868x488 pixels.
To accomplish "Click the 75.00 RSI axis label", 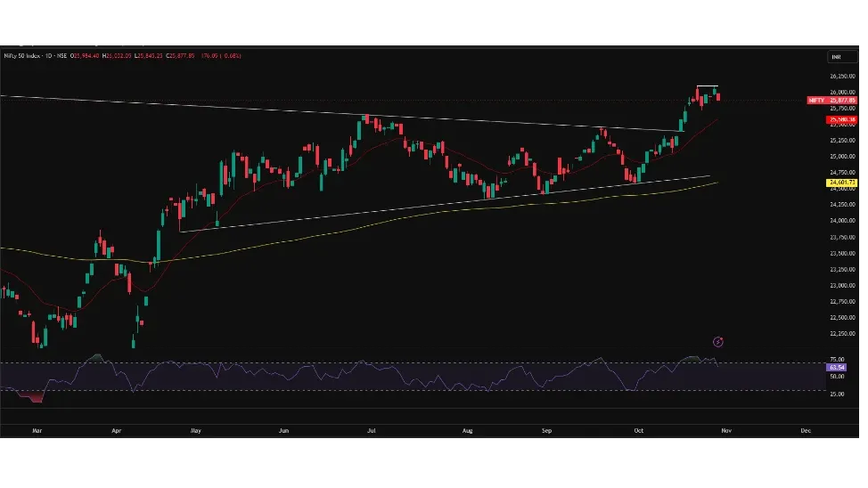I will (x=837, y=360).
